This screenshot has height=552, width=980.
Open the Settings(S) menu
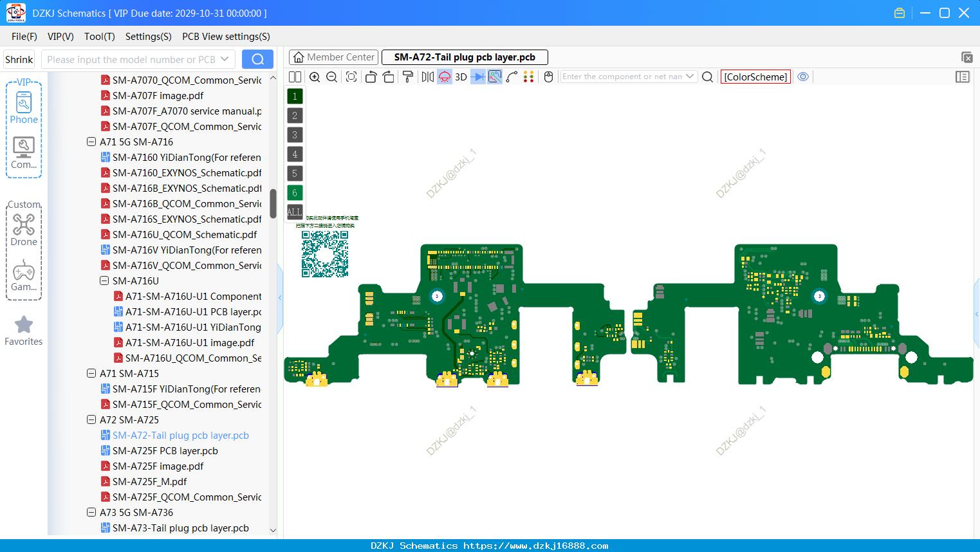[149, 37]
